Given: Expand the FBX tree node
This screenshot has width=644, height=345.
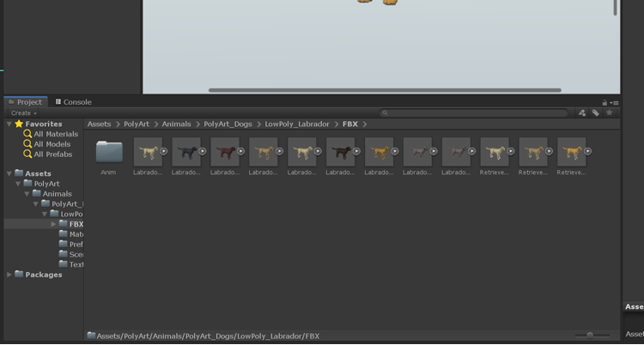Looking at the screenshot, I should (x=54, y=224).
